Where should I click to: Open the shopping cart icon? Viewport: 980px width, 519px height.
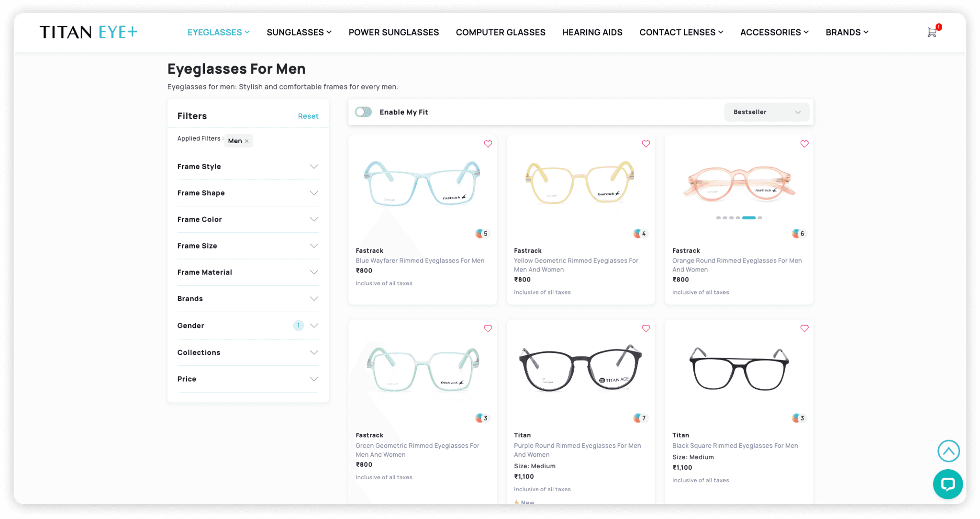932,32
